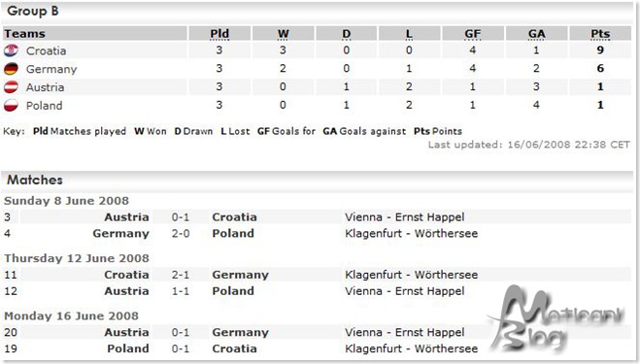Open Croatia team in standings table
The image size is (640, 364).
pos(46,51)
